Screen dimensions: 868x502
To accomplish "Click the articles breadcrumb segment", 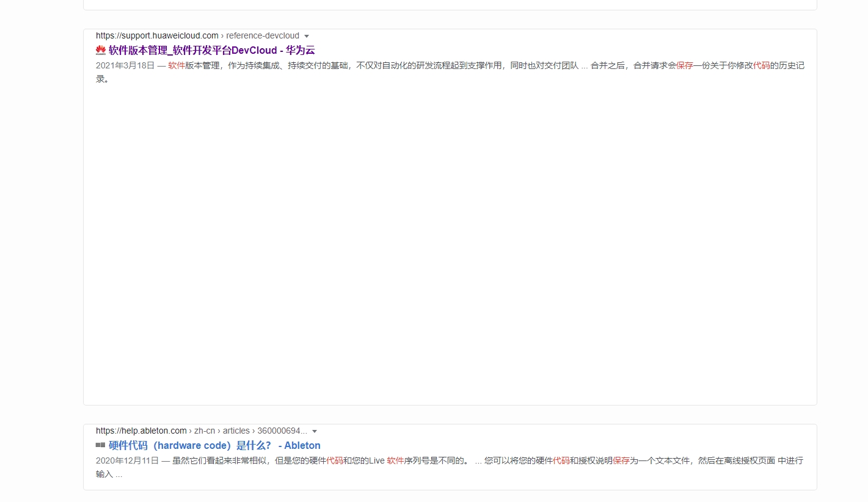I will coord(236,431).
